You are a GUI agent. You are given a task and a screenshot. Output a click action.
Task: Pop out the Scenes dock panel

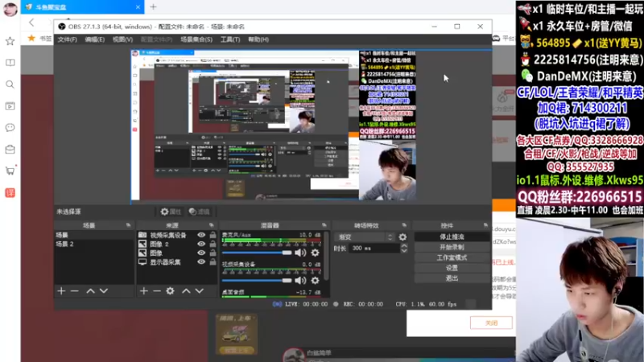tap(129, 225)
